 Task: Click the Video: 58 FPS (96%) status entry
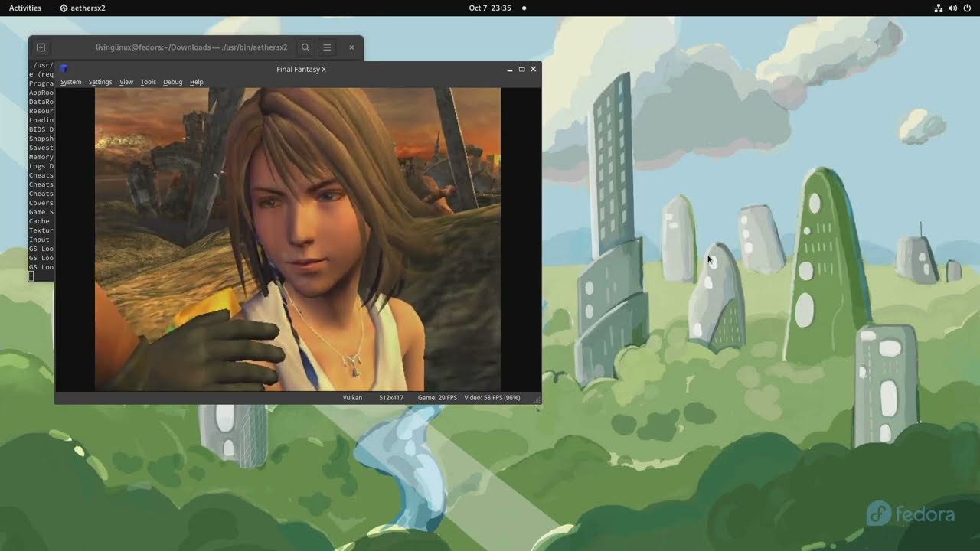tap(492, 398)
